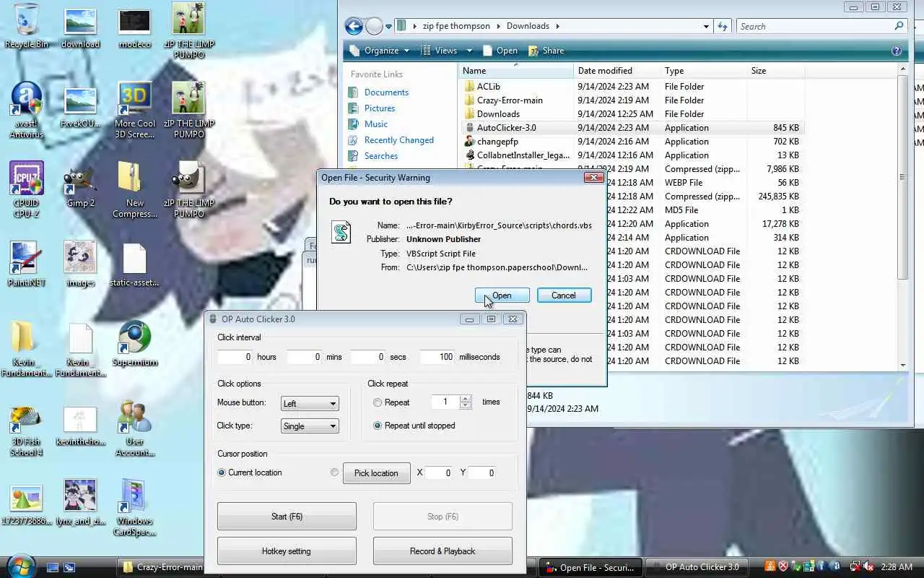Sort files by the Size column header

(x=776, y=71)
